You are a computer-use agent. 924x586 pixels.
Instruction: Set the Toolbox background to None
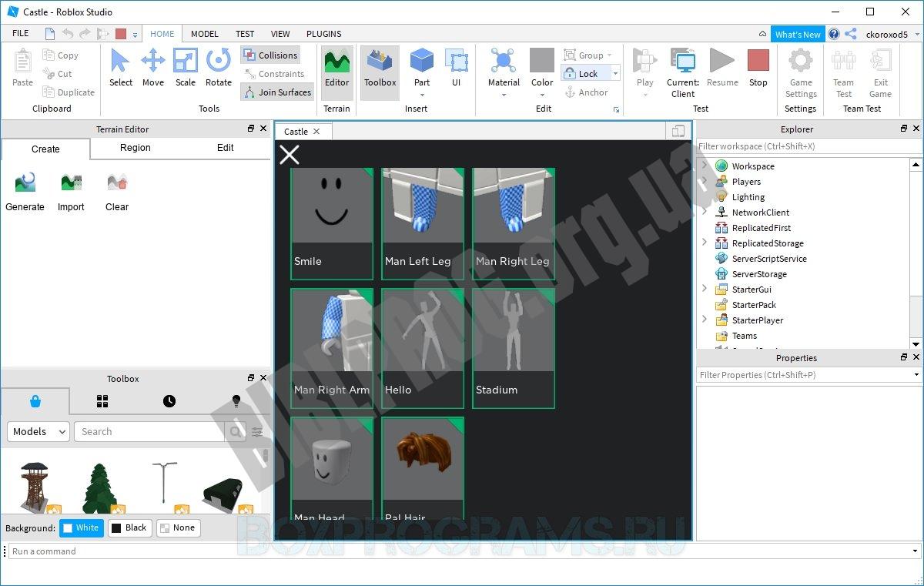tap(178, 527)
